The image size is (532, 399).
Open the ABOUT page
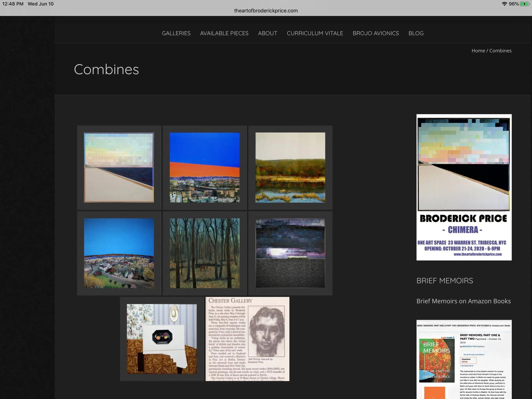pos(267,33)
